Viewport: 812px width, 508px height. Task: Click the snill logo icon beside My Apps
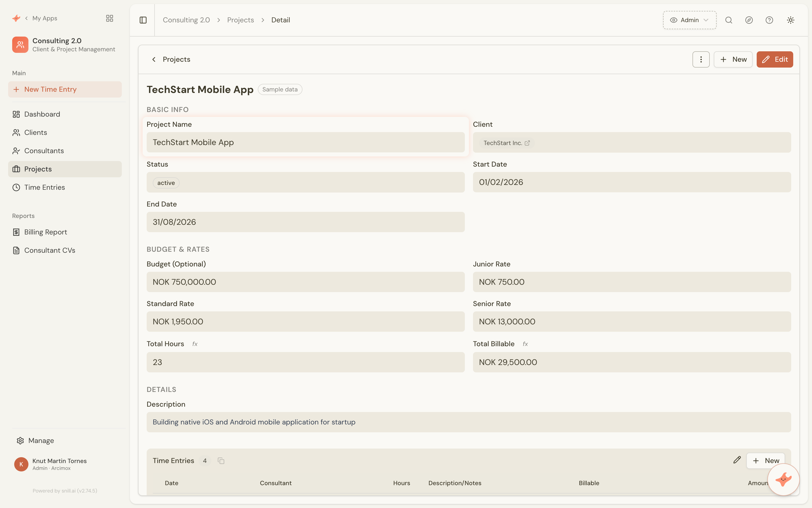click(x=16, y=18)
